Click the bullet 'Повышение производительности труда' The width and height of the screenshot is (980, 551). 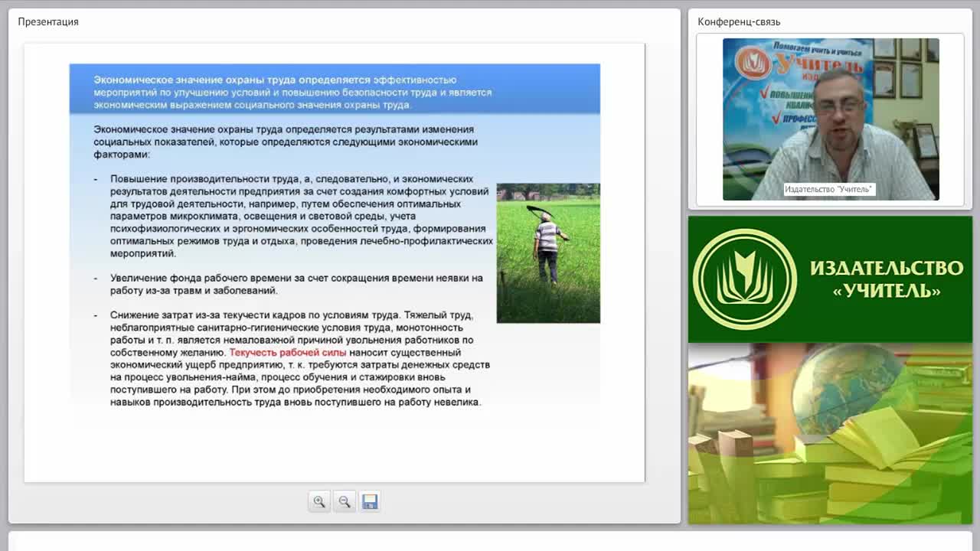[294, 216]
